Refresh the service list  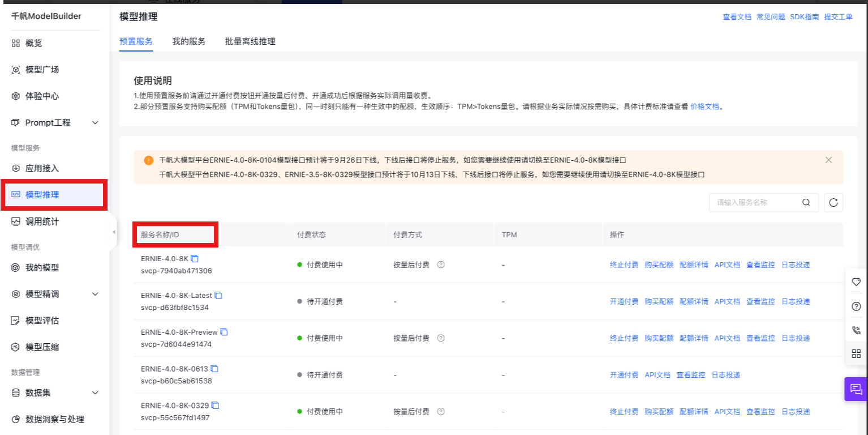833,203
